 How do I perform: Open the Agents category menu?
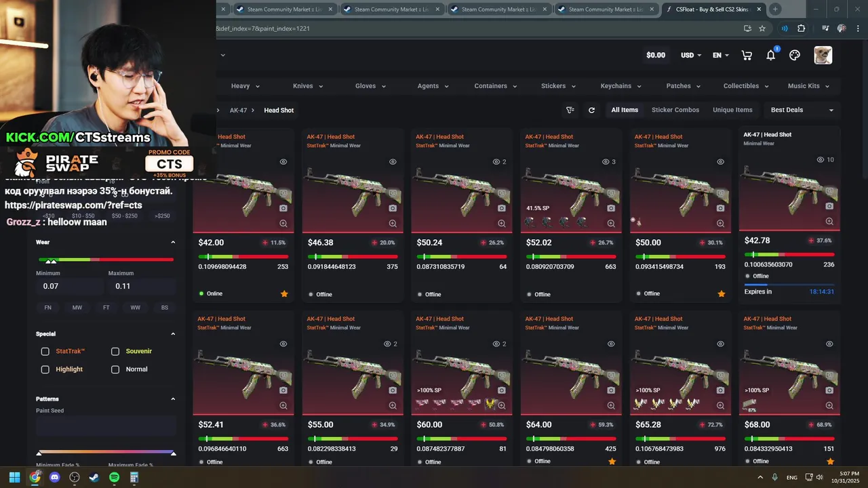[x=433, y=86]
